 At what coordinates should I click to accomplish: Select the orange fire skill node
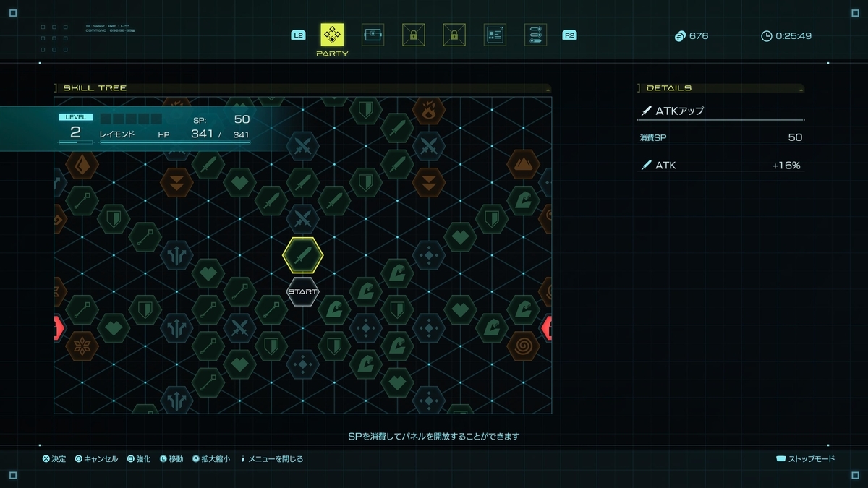pos(429,111)
